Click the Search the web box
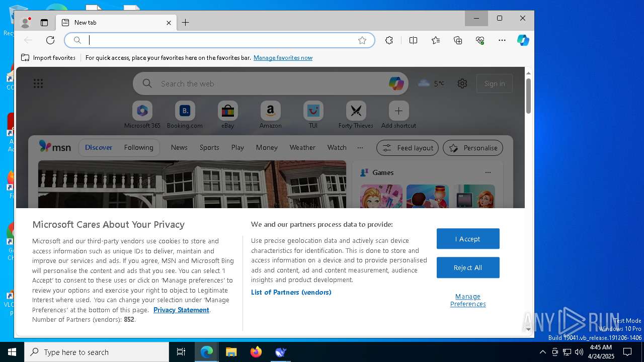 (271, 83)
